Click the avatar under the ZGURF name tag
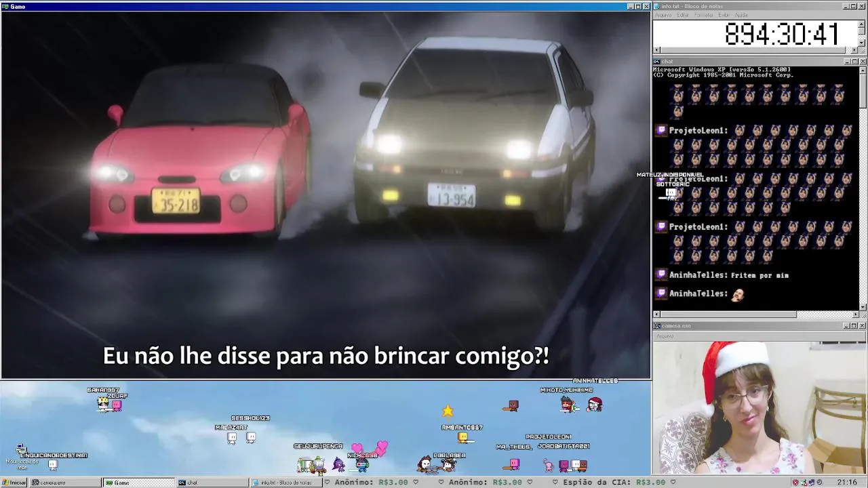Image resolution: width=868 pixels, height=488 pixels. [117, 405]
